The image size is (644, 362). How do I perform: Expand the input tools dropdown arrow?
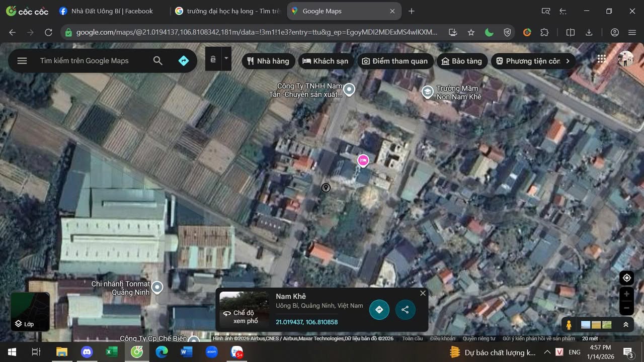tap(226, 59)
